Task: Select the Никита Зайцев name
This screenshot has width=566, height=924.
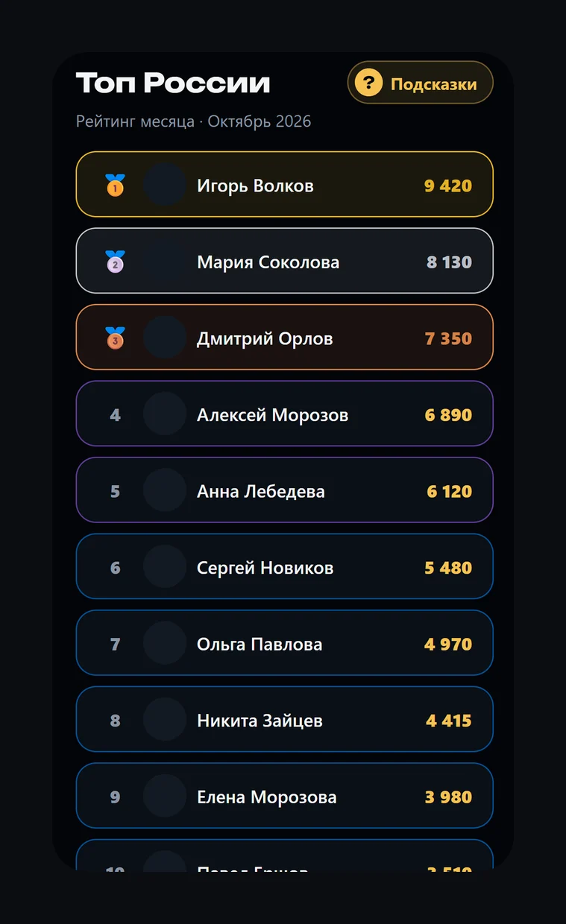Action: (260, 721)
